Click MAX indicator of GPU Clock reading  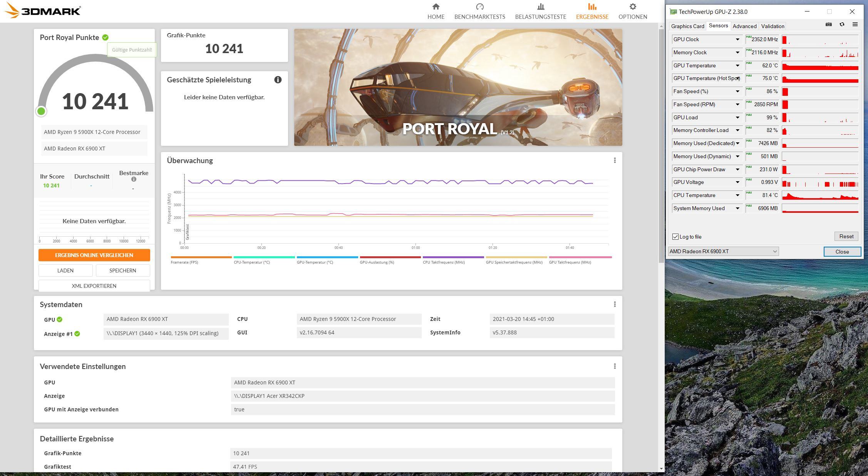[749, 37]
